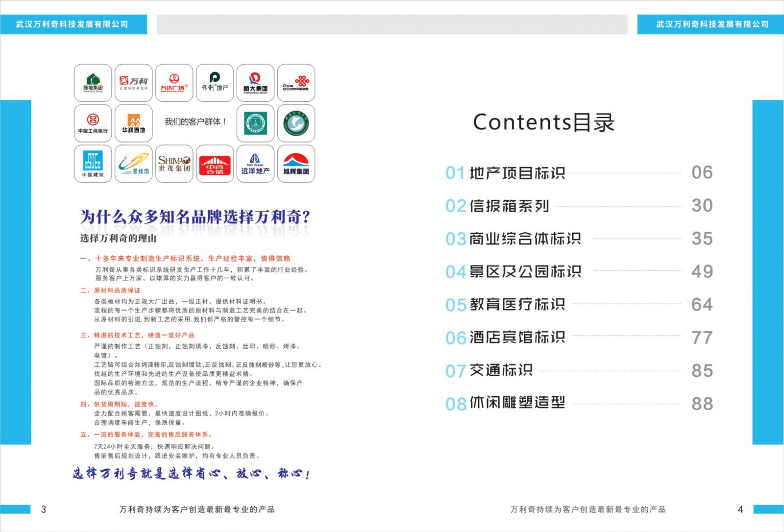Click the 中国工商银行 ICBC logo
Screen dimensions: 784x532
click(93, 123)
